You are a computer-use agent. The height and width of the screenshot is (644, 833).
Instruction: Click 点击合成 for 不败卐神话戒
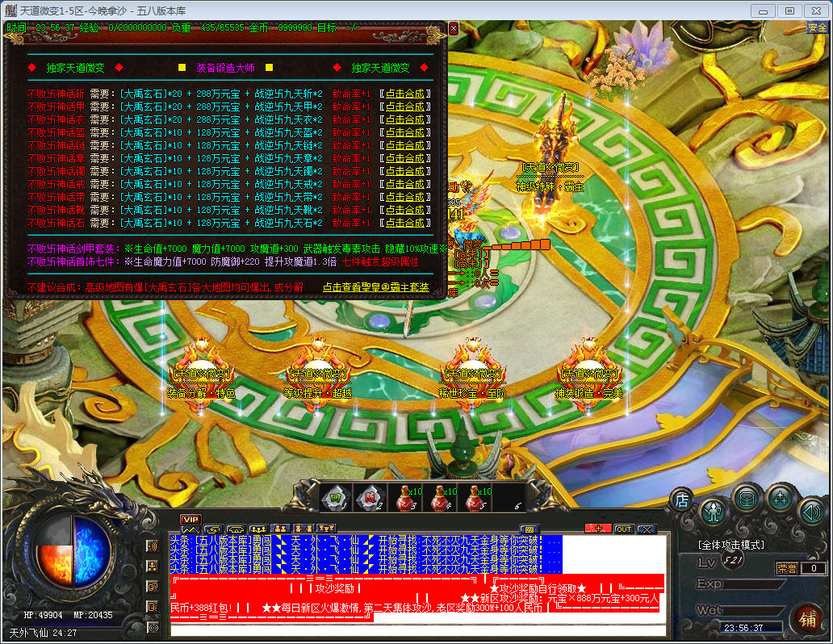[x=405, y=184]
